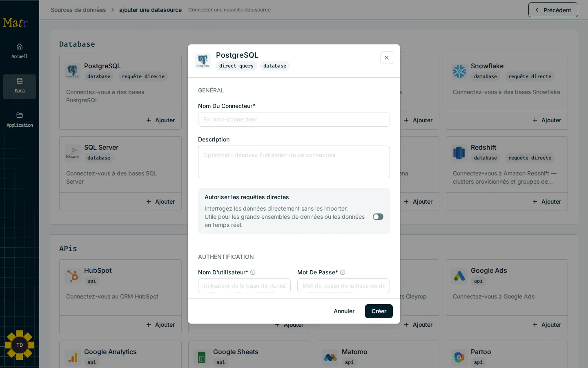
Task: Click the ajouter une datasource breadcrumb
Action: pyautogui.click(x=150, y=10)
